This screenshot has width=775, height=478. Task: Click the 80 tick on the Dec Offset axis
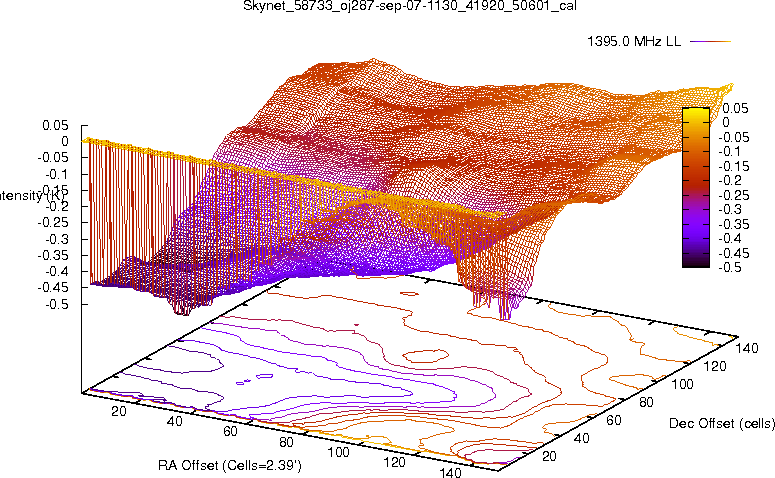tap(646, 402)
